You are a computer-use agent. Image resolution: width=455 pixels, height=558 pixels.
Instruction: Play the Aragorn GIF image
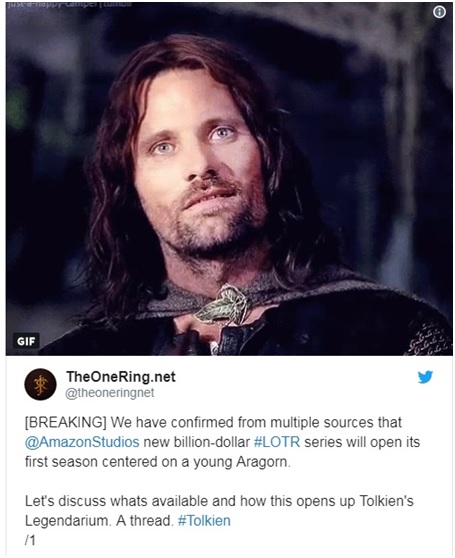pyautogui.click(x=229, y=179)
